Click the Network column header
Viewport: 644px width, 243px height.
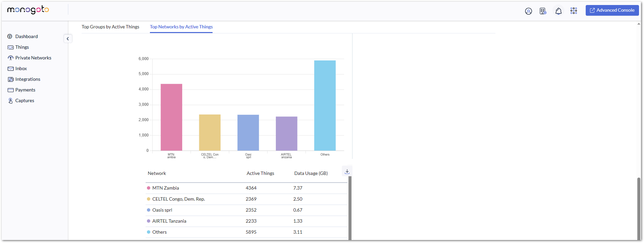pyautogui.click(x=157, y=173)
